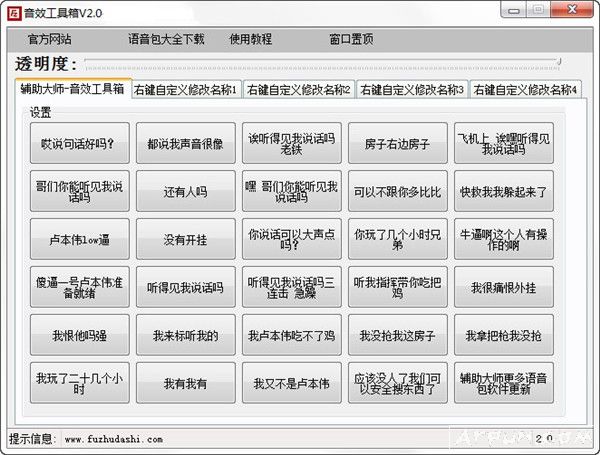Minimize the 音效工具箱 window
Screen dimensions: 600x455
[514, 10]
